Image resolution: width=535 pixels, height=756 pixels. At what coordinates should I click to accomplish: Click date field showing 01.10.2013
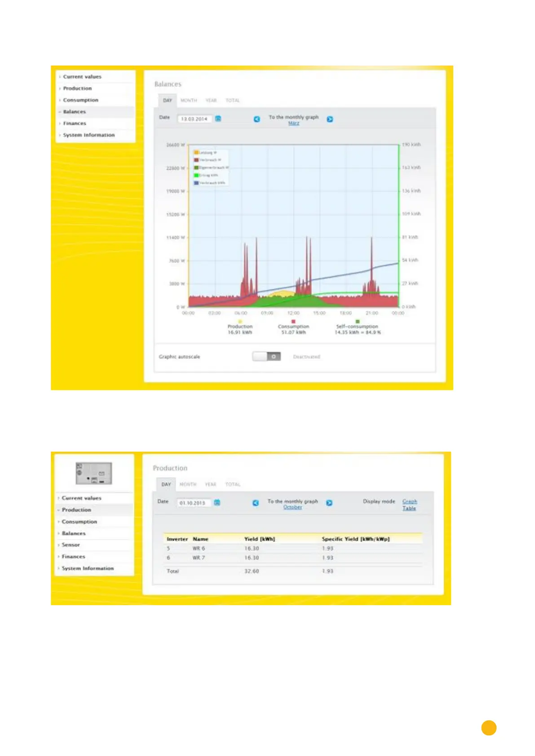(x=194, y=503)
